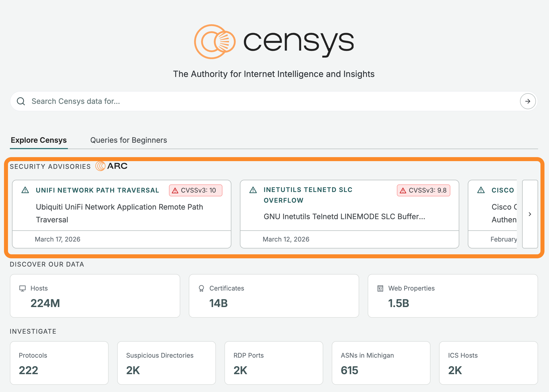Open the Suspicious Directories investigate card
The image size is (549, 392).
tap(166, 363)
